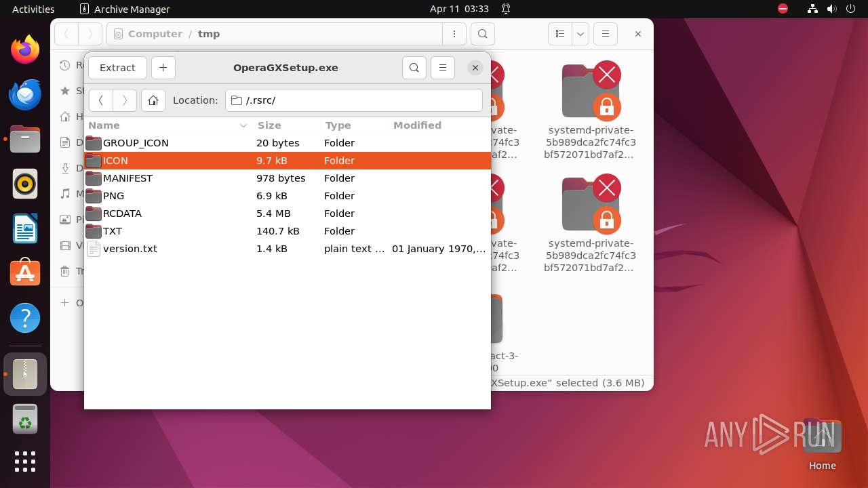Select the PNG folder row
This screenshot has height=488, width=868.
288,196
